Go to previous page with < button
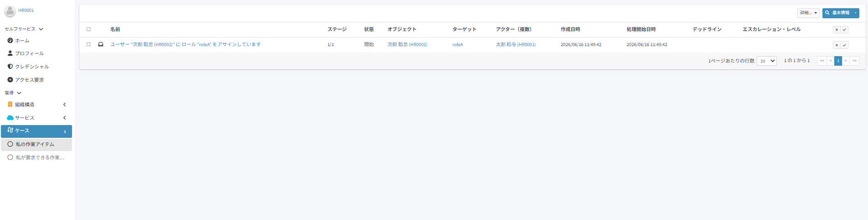Image resolution: width=868 pixels, height=220 pixels. pyautogui.click(x=831, y=61)
